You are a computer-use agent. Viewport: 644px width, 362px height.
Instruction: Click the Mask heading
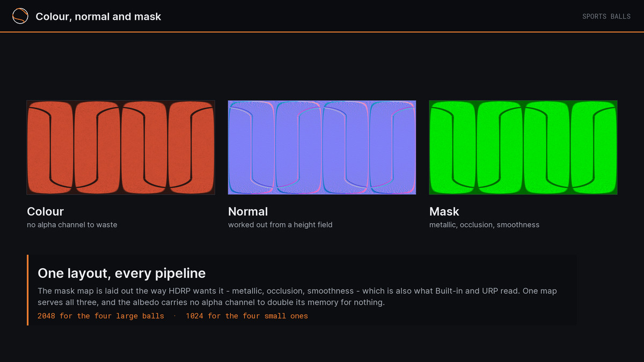click(444, 211)
